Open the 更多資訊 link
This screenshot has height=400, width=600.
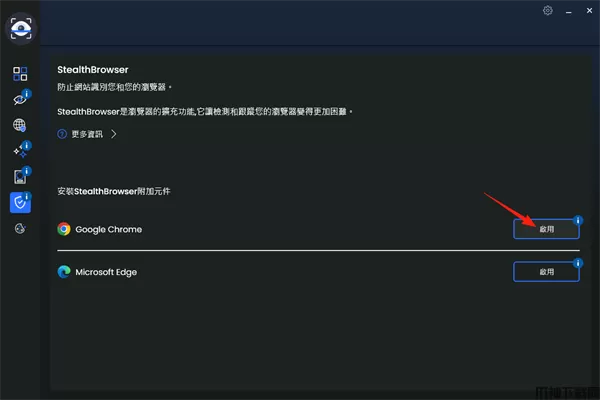[87, 134]
